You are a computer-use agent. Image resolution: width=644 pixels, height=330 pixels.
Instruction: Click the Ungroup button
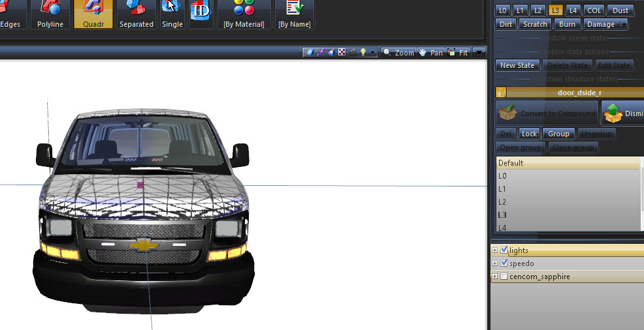point(596,134)
